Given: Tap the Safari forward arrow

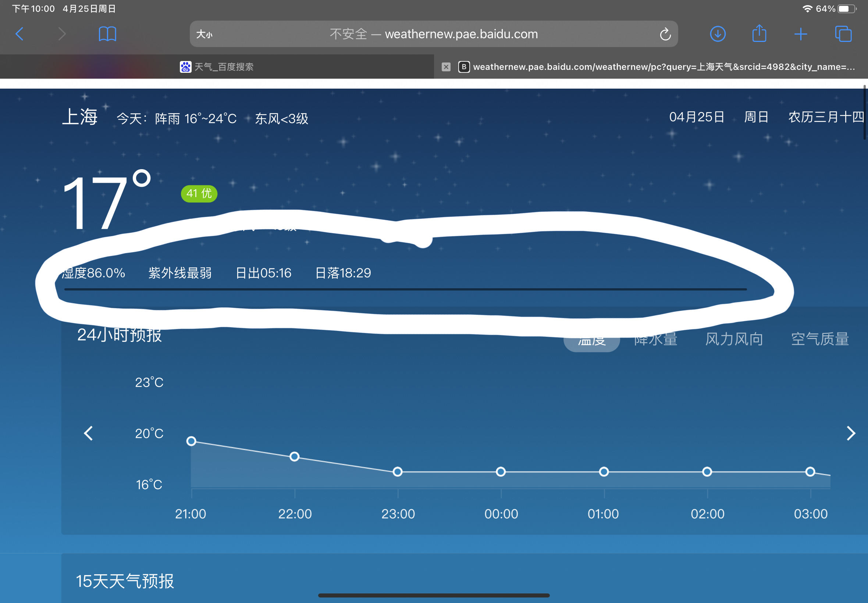Looking at the screenshot, I should 63,34.
